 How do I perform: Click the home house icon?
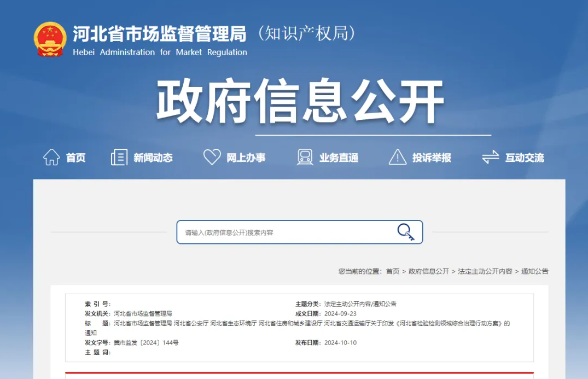[51, 157]
